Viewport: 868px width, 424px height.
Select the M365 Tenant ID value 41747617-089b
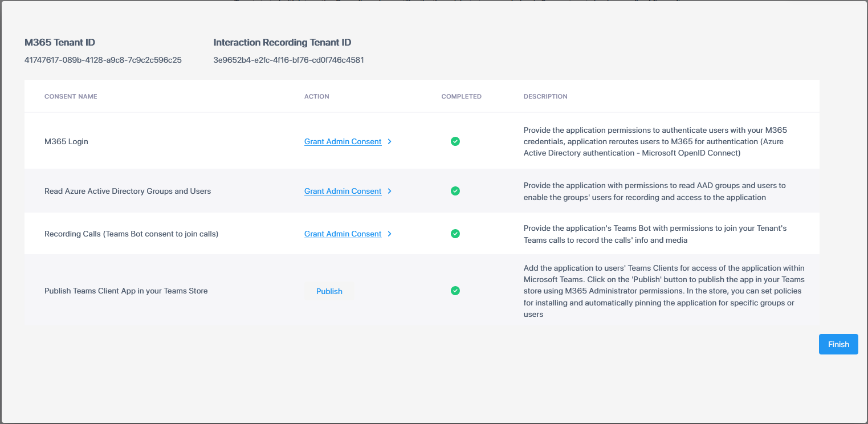(103, 60)
